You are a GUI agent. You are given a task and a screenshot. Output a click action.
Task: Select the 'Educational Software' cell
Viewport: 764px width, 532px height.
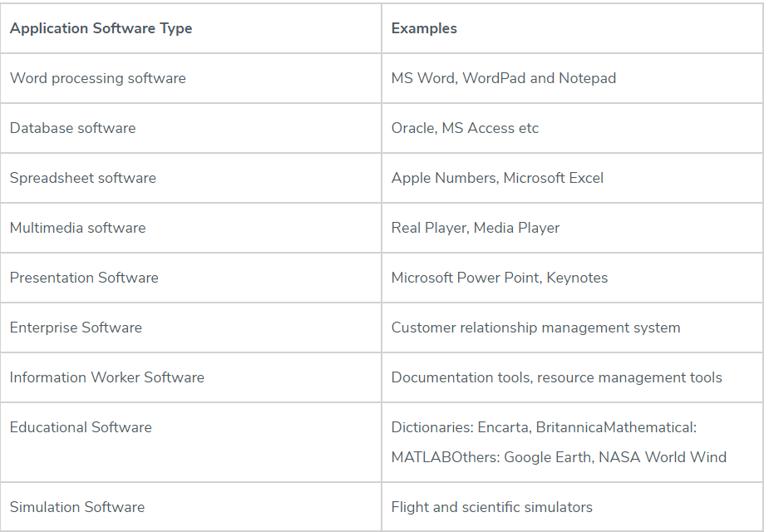(81, 427)
